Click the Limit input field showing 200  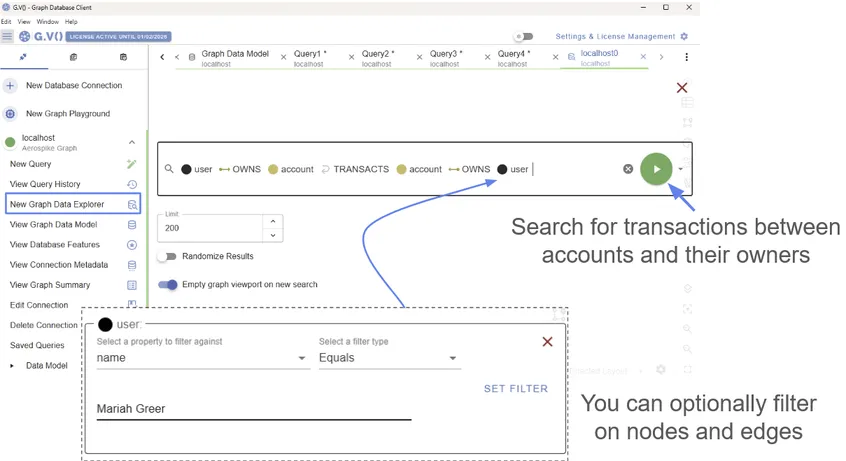point(210,228)
